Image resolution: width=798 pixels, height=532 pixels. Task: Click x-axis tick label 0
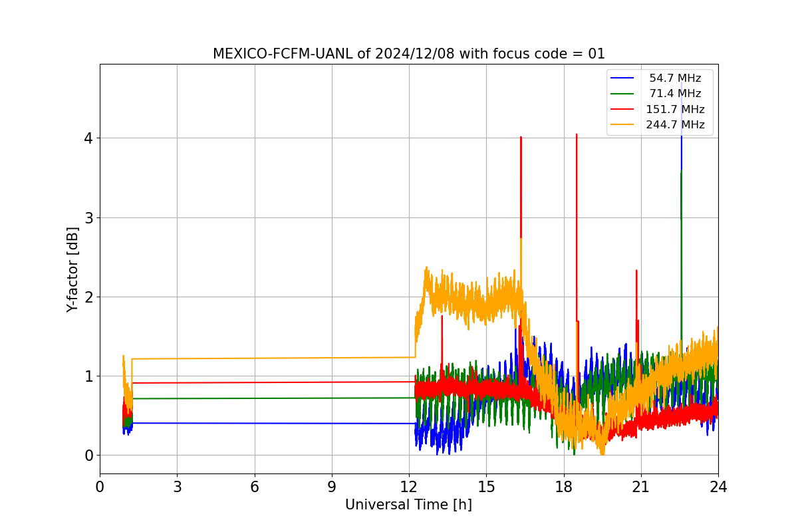coord(100,487)
